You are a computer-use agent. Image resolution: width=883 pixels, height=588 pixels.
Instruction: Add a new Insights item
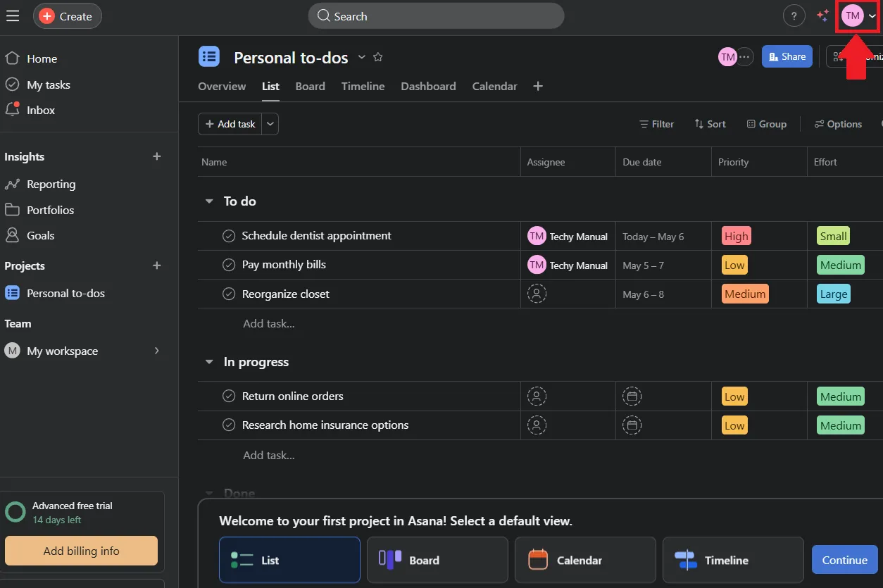157,156
